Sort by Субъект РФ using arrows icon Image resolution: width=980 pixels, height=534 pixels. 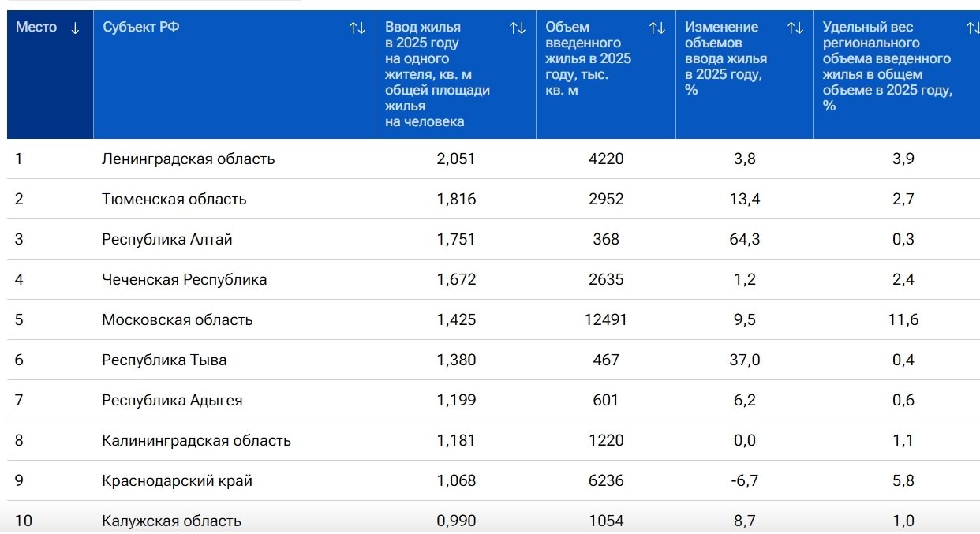[x=357, y=28]
